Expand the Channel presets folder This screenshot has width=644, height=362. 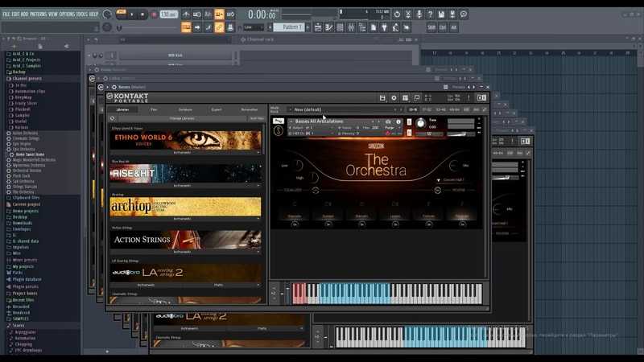[27, 78]
